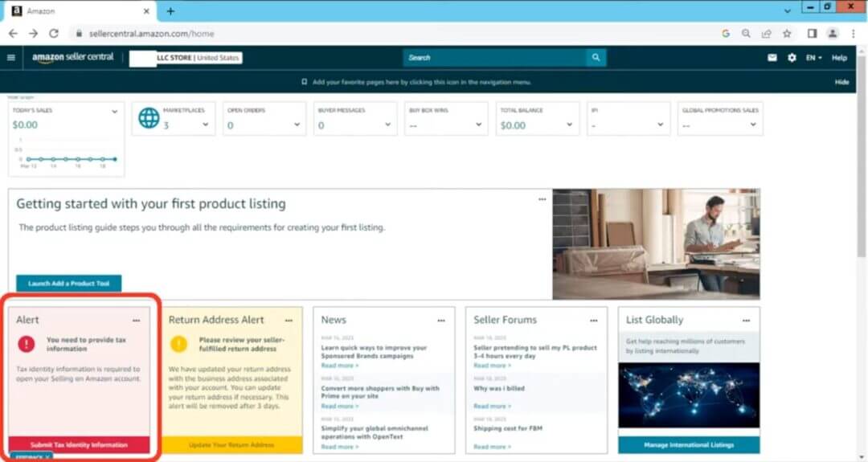This screenshot has width=868, height=462.
Task: Toggle the browser side panel
Action: coord(812,34)
